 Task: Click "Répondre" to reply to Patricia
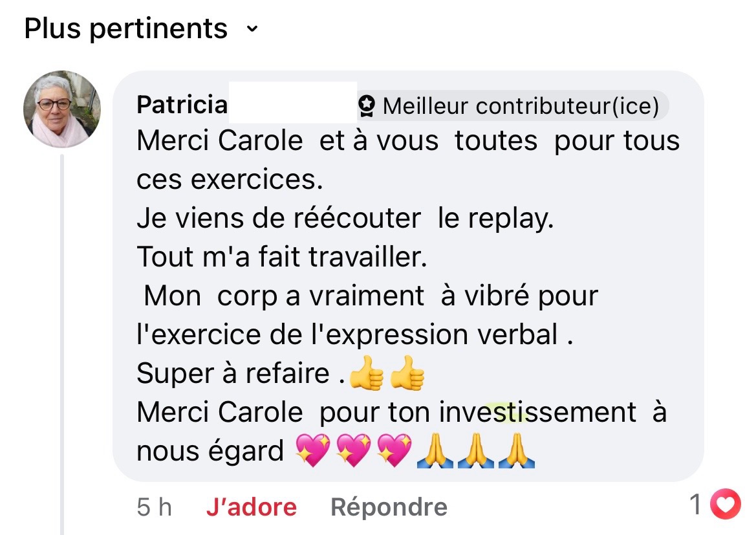(x=389, y=507)
